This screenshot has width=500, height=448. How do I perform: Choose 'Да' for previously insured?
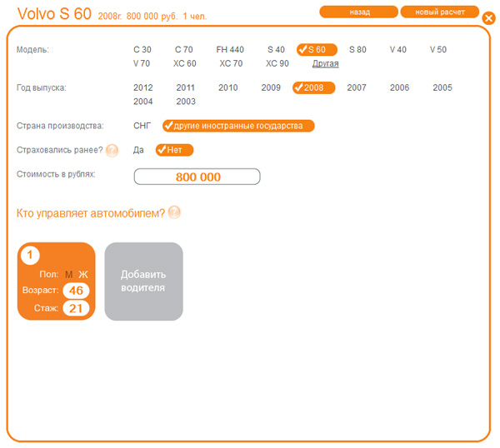pyautogui.click(x=138, y=150)
